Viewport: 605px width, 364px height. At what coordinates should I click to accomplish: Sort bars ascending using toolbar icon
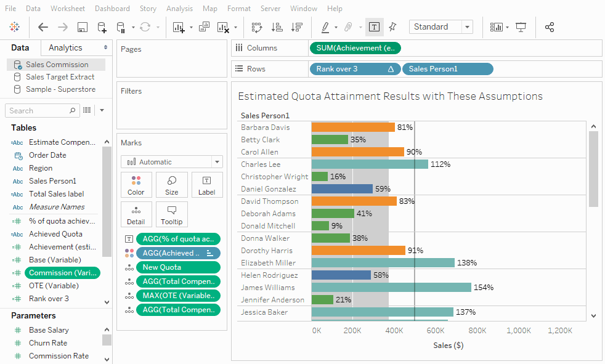point(277,27)
